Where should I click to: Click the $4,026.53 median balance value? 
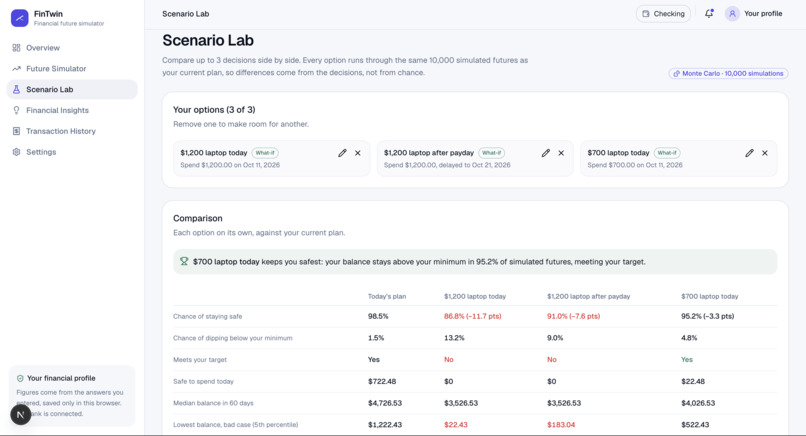(698, 403)
